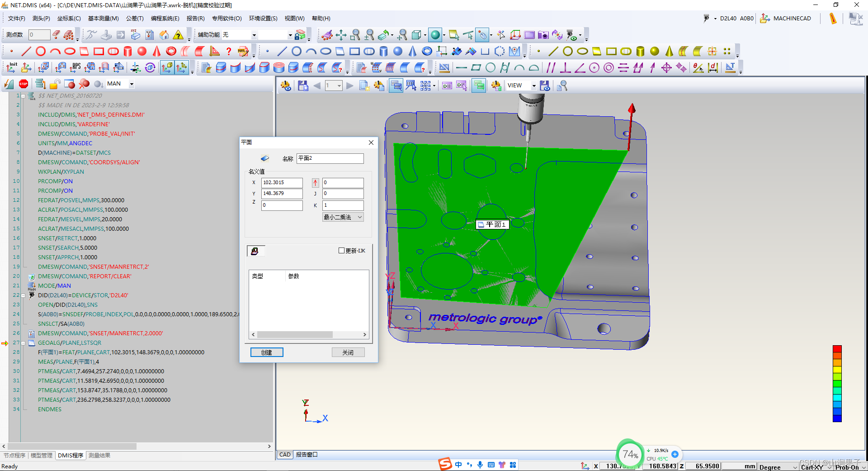Image resolution: width=868 pixels, height=471 pixels.
Task: Open the 公差(T) menu
Action: pos(135,19)
